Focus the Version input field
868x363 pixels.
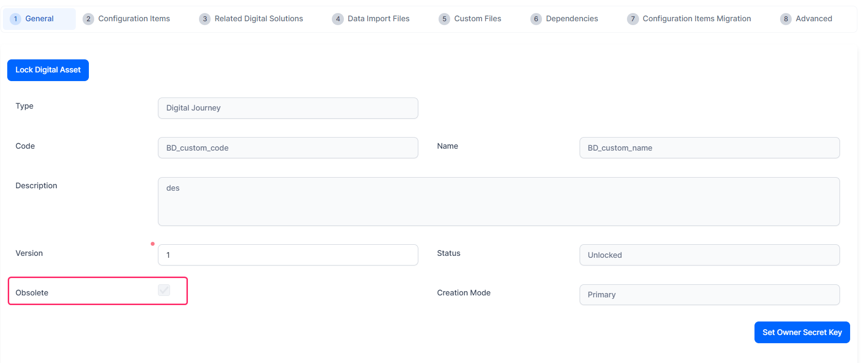pos(288,255)
